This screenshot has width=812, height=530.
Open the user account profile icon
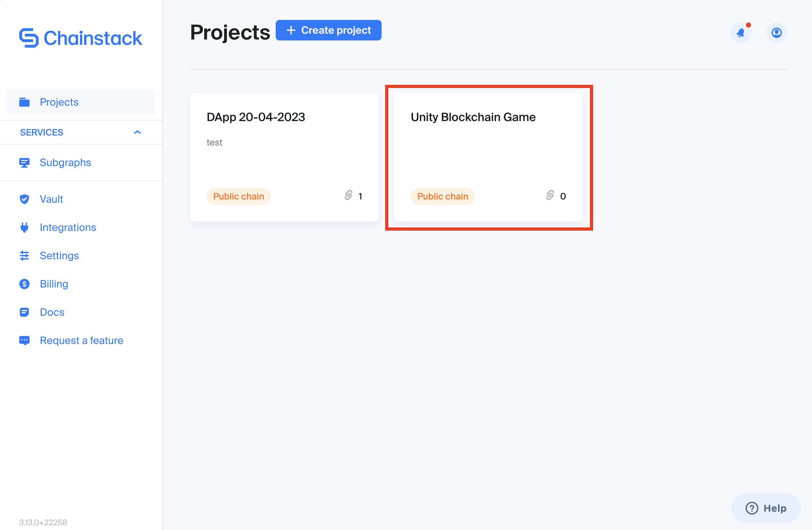click(776, 33)
